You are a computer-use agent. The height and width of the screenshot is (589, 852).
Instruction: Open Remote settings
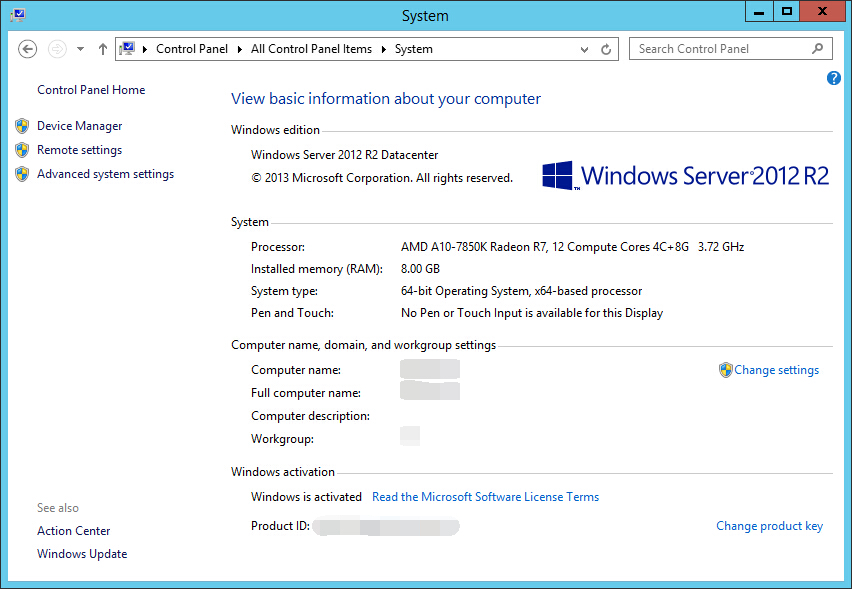tap(79, 150)
